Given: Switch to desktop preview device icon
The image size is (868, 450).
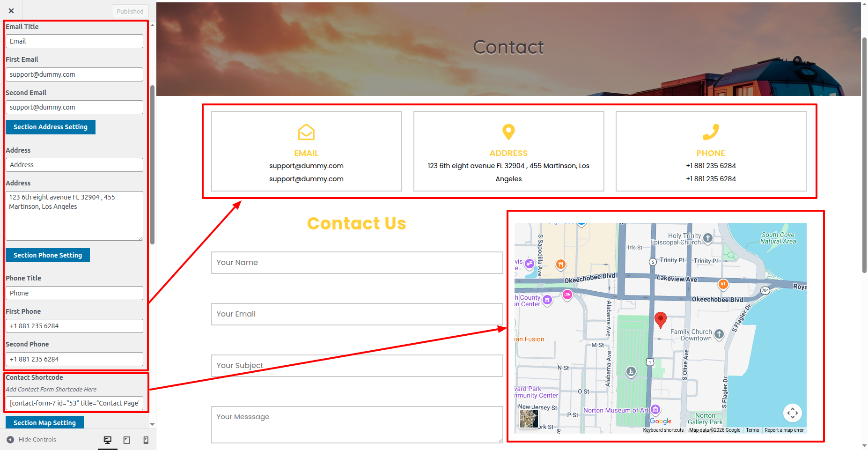Looking at the screenshot, I should point(108,440).
